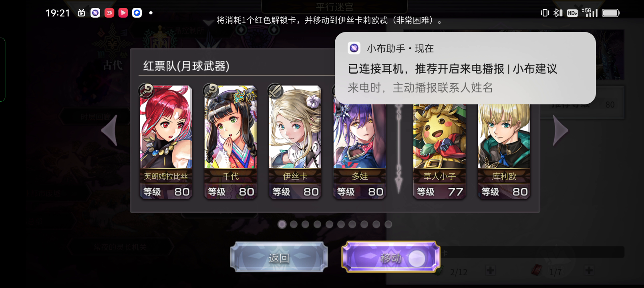Select the last team page dot
Screen dimensions: 644x288
(x=388, y=224)
